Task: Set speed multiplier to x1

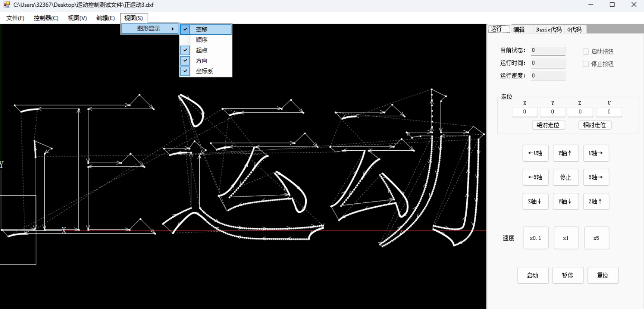Action: pos(566,238)
